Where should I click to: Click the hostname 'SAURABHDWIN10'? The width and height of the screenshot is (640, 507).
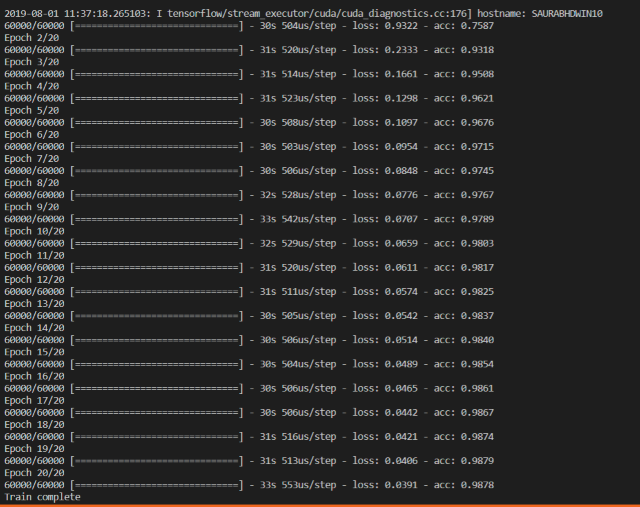[567, 13]
